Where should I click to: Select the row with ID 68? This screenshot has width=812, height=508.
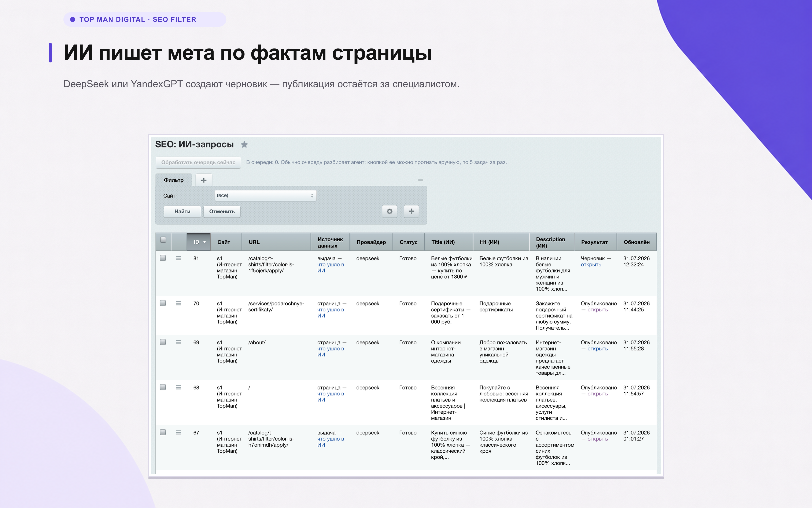163,387
